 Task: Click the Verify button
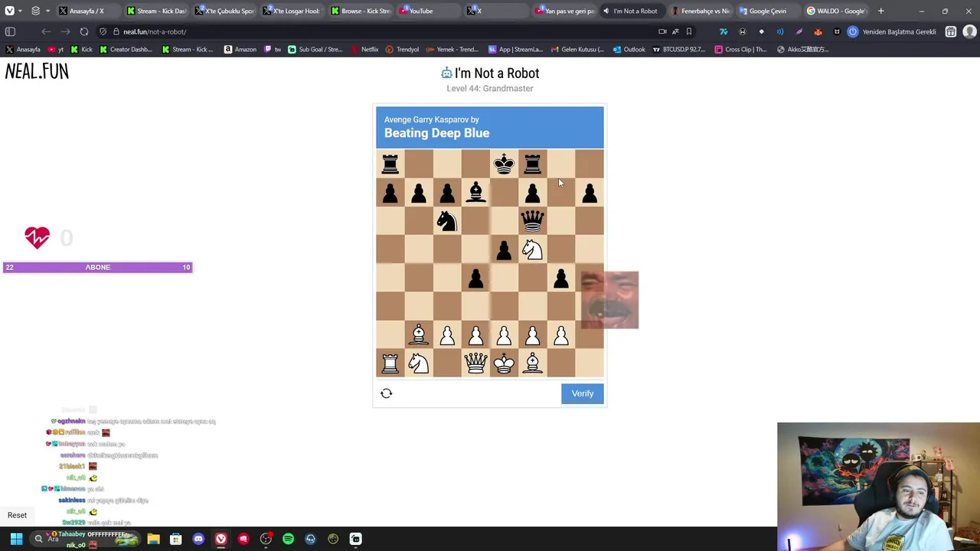pyautogui.click(x=582, y=393)
